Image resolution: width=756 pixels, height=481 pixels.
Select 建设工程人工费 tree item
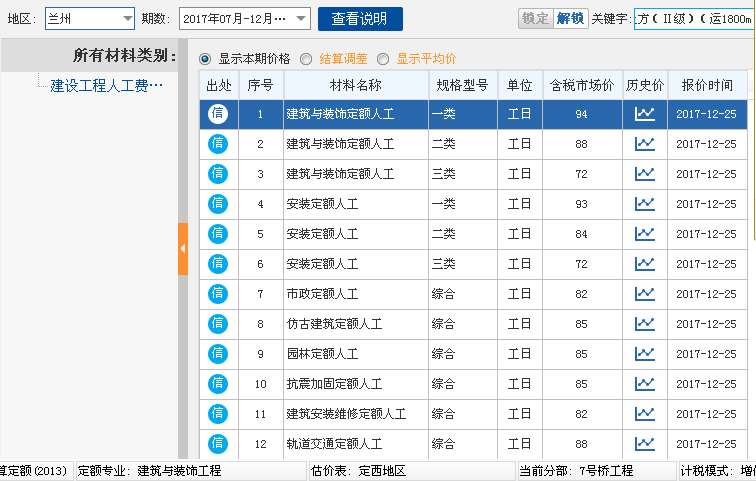pyautogui.click(x=107, y=86)
